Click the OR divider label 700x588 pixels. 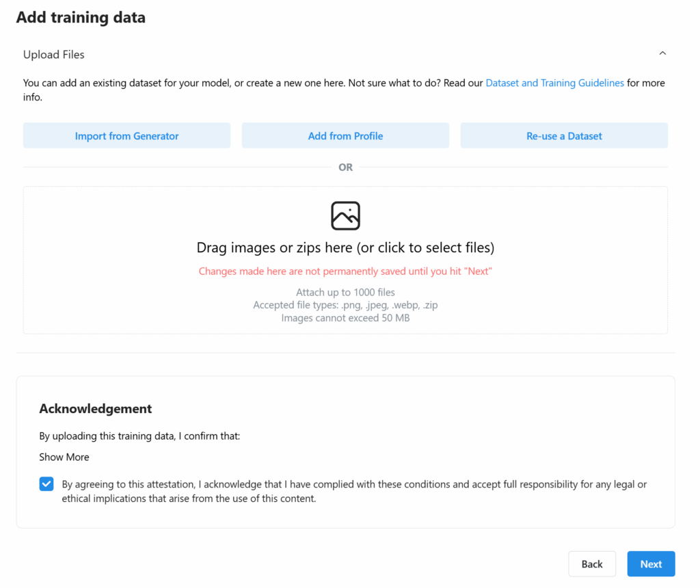(345, 168)
